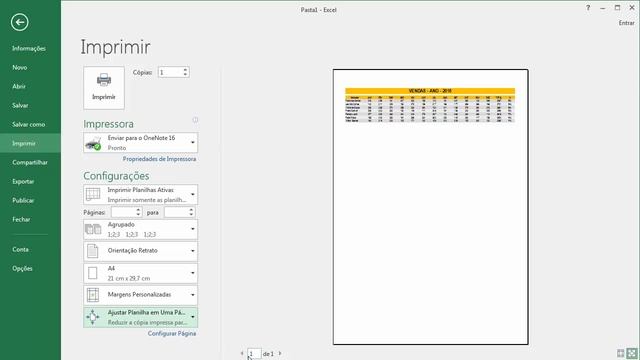The height and width of the screenshot is (360, 640).
Task: Click the current page number box
Action: (254, 353)
